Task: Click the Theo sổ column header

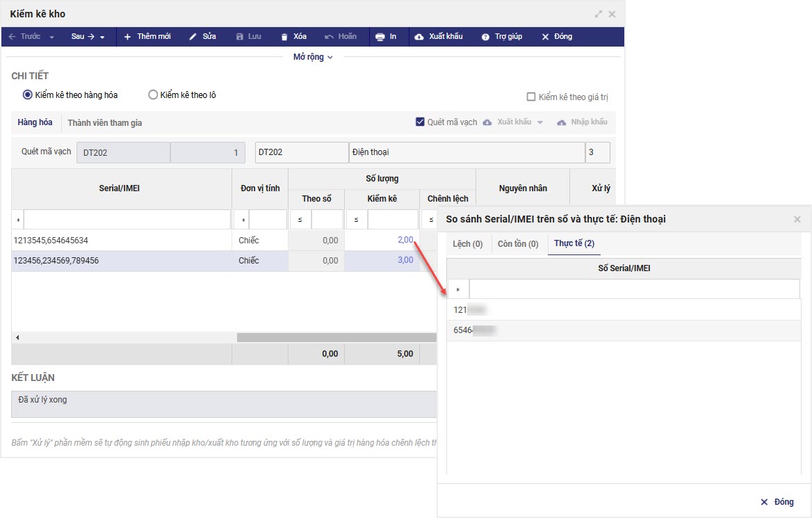Action: tap(316, 198)
